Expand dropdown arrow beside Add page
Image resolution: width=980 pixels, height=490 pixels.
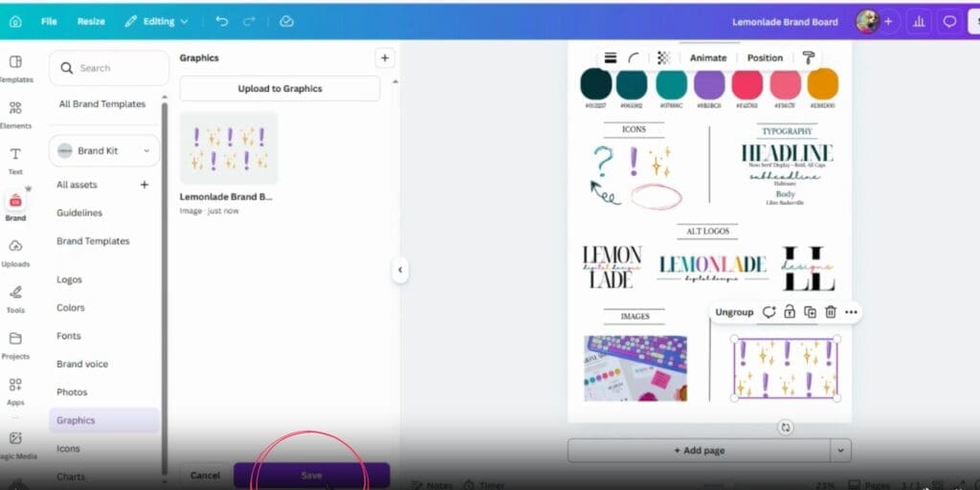tap(840, 451)
